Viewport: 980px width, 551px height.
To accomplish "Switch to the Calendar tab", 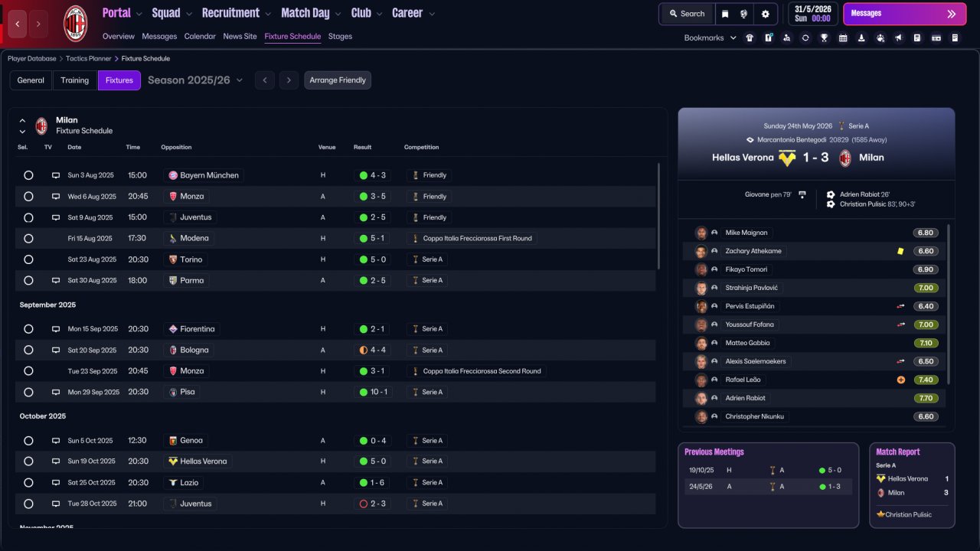I will [200, 36].
